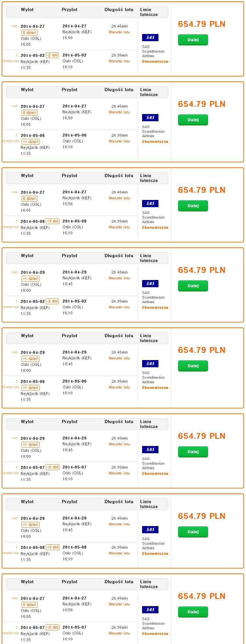Select Dalej for the 2014-05-06 return from 04-27

pyautogui.click(x=193, y=120)
